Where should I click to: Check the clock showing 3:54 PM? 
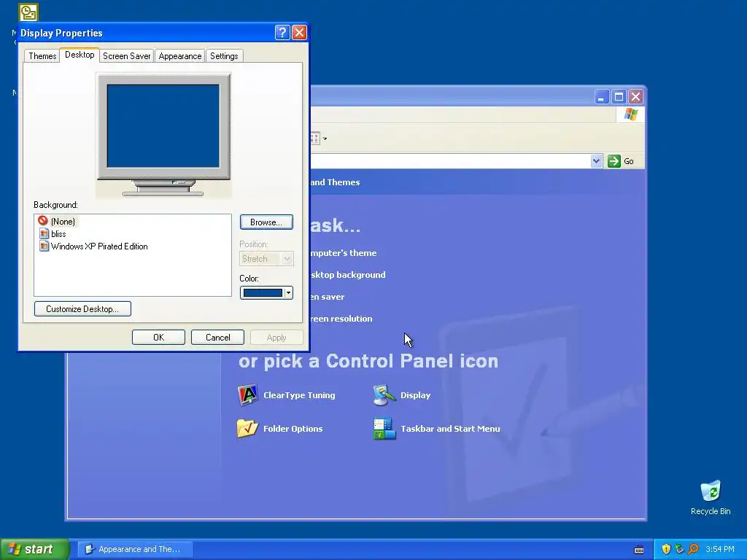[720, 549]
